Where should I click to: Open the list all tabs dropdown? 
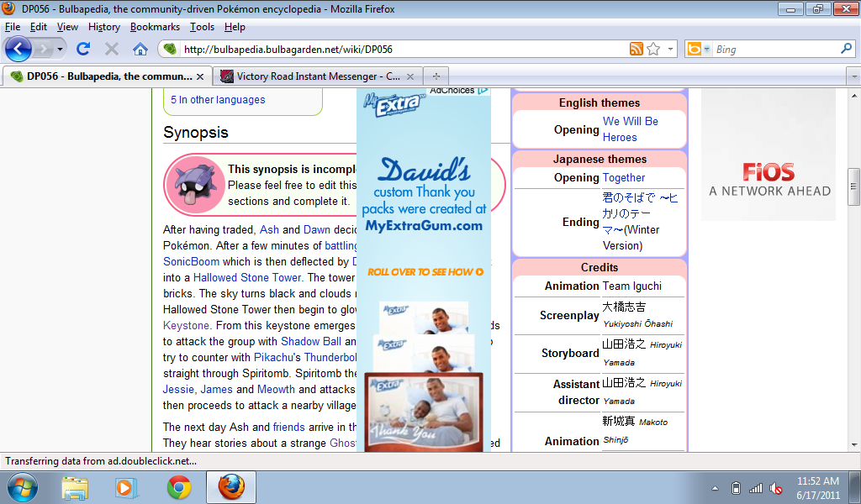[x=853, y=76]
